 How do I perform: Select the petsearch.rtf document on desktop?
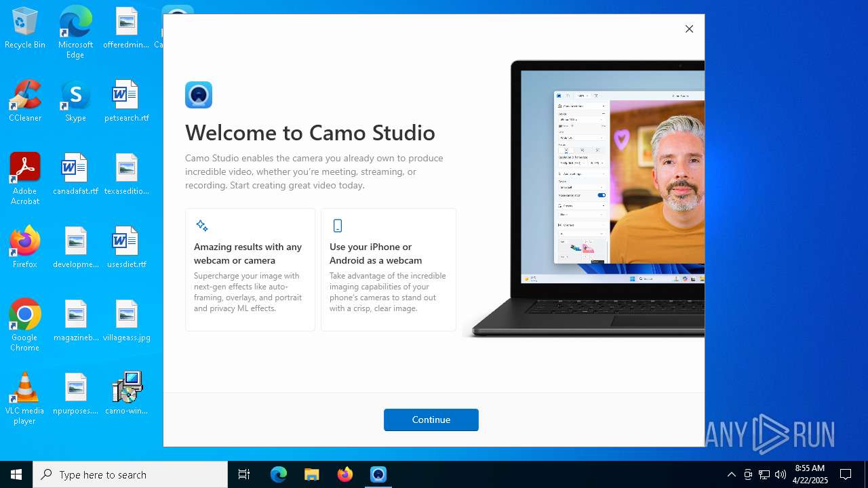click(x=127, y=102)
